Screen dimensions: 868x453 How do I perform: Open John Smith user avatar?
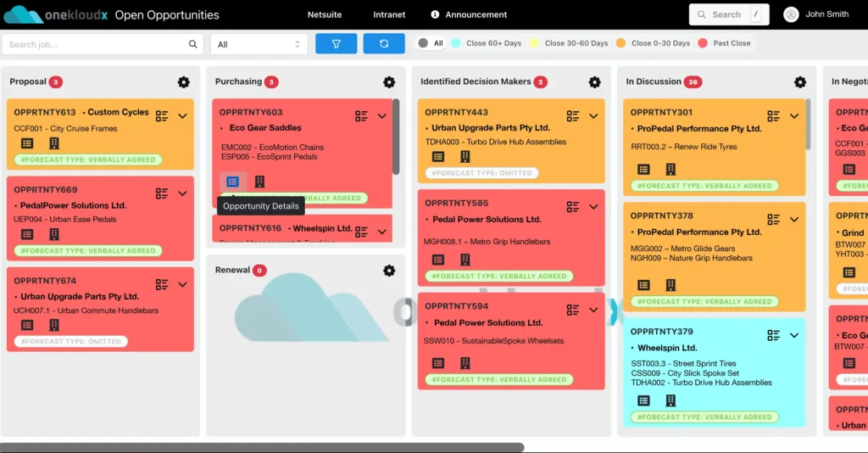pos(791,14)
